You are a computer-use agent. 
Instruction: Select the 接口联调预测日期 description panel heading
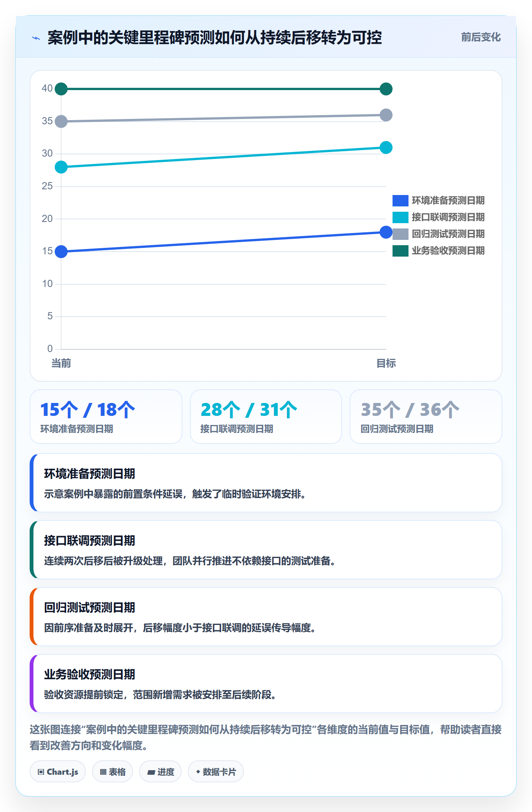(x=90, y=541)
